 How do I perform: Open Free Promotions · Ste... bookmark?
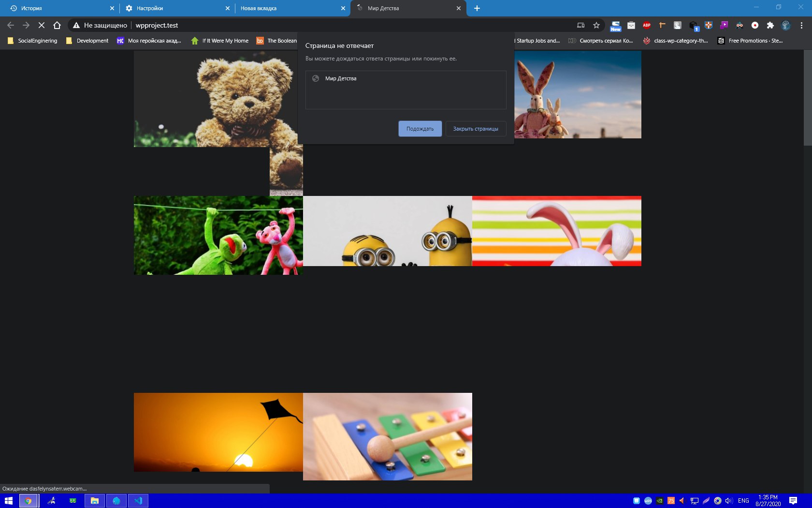pyautogui.click(x=751, y=41)
